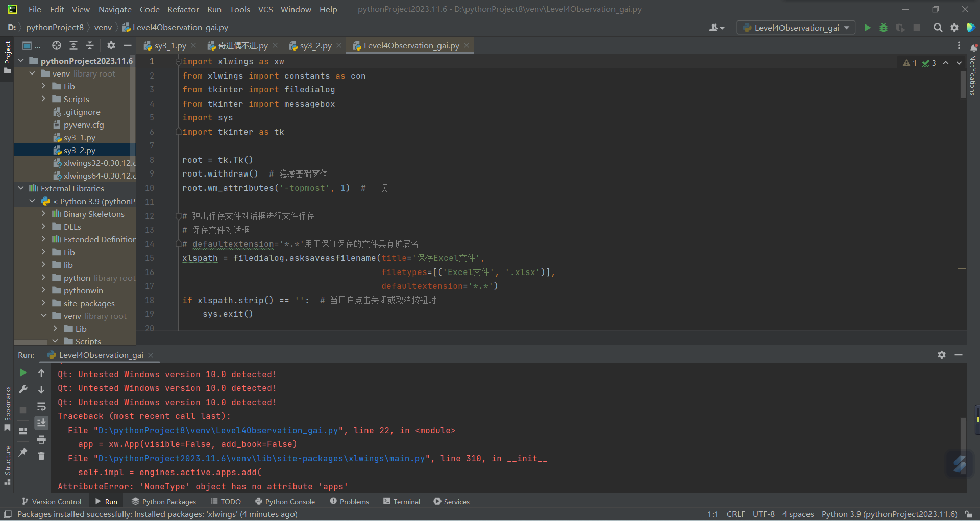Open the Python Console tool window
This screenshot has height=521, width=980.
click(x=285, y=502)
